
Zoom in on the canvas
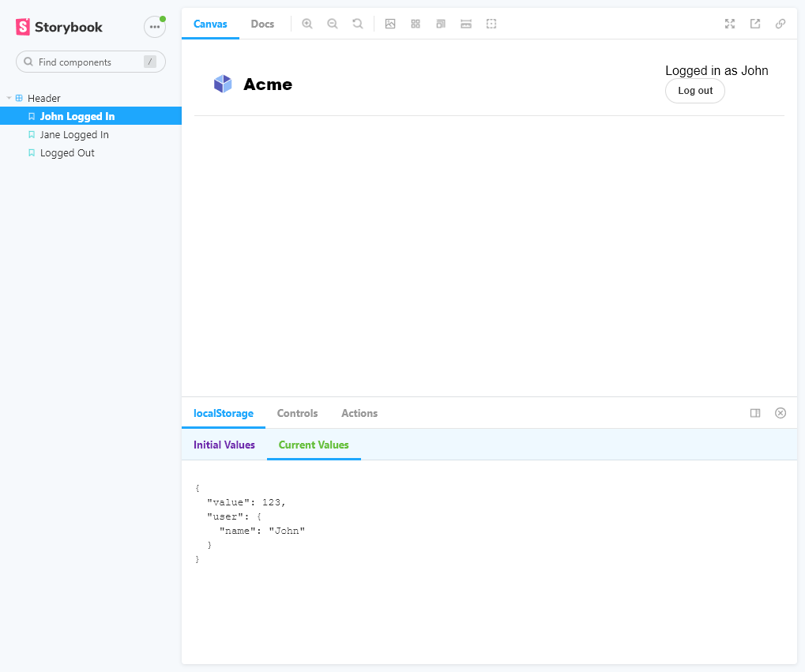[x=307, y=24]
